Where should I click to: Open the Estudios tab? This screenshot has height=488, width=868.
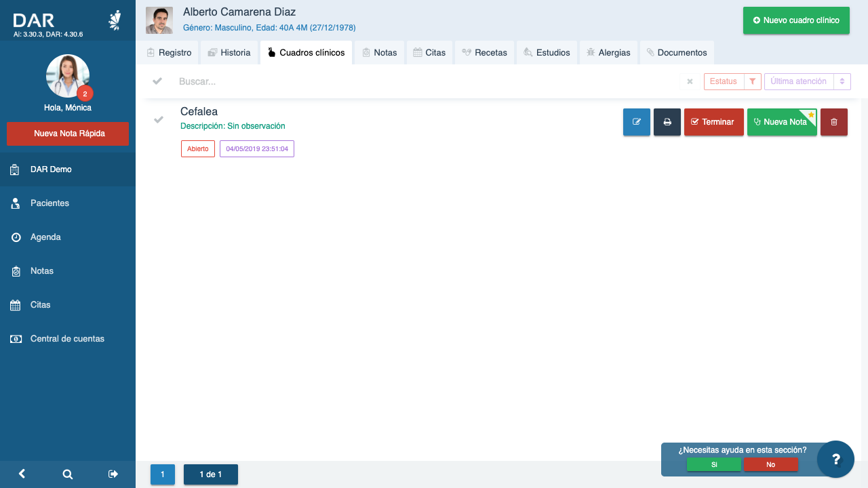[547, 52]
